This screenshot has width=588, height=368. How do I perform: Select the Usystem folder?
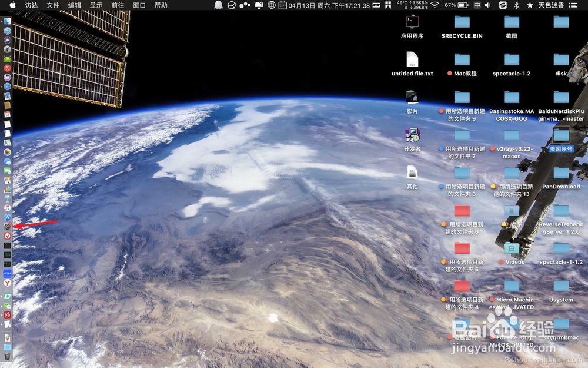click(x=561, y=286)
